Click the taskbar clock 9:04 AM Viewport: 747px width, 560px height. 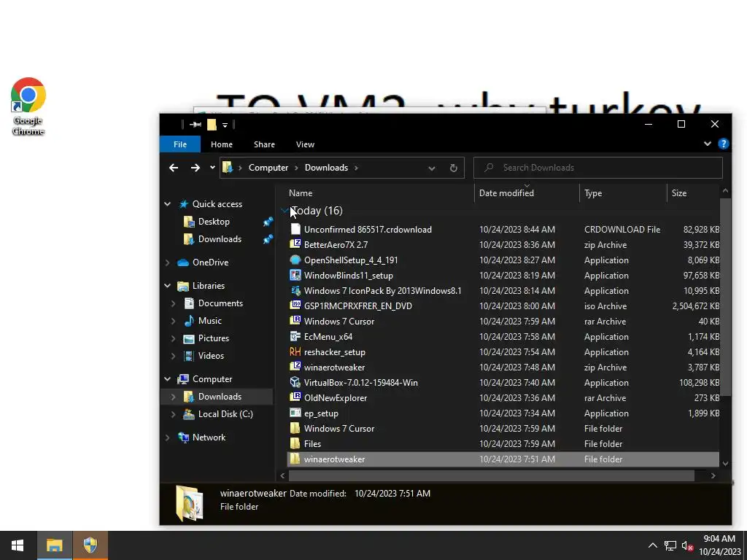[x=719, y=539]
